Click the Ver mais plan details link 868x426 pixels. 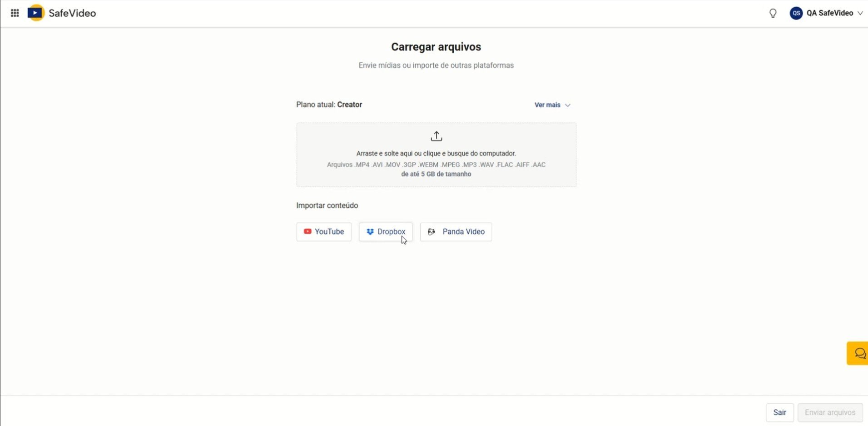coord(547,105)
